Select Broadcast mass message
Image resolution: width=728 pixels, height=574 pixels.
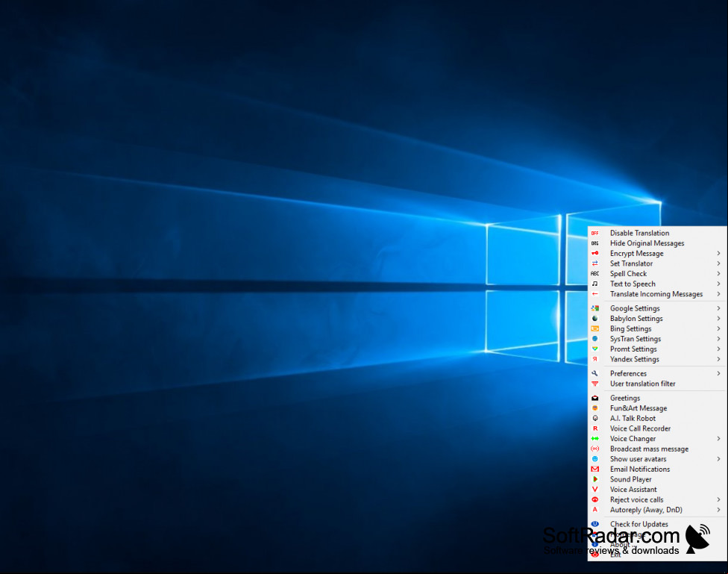[x=656, y=449]
